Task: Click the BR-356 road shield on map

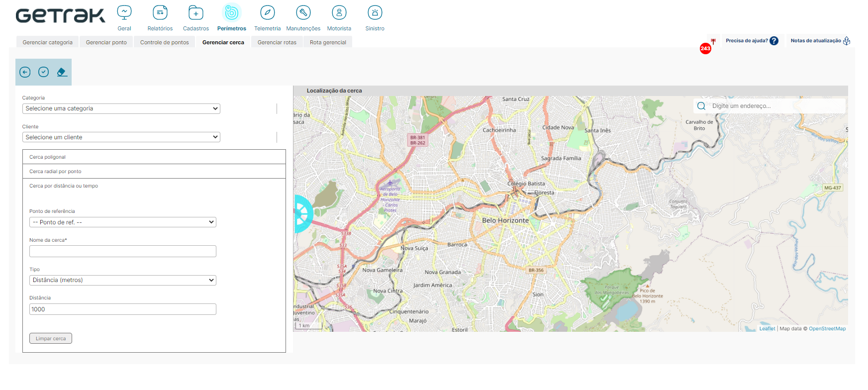Action: tap(536, 270)
